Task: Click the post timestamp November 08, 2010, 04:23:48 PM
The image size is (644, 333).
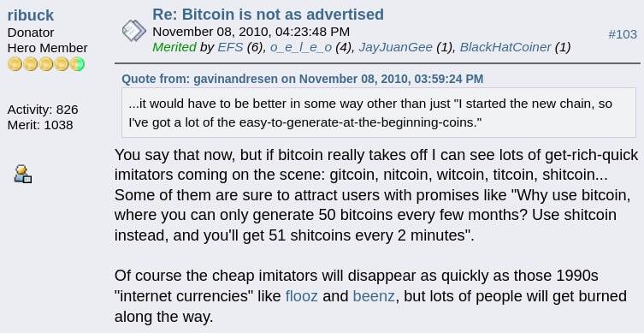Action: tap(251, 32)
